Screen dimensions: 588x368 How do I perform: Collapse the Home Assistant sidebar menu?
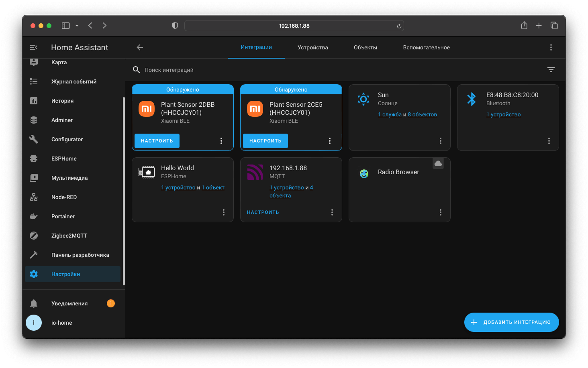click(x=34, y=47)
